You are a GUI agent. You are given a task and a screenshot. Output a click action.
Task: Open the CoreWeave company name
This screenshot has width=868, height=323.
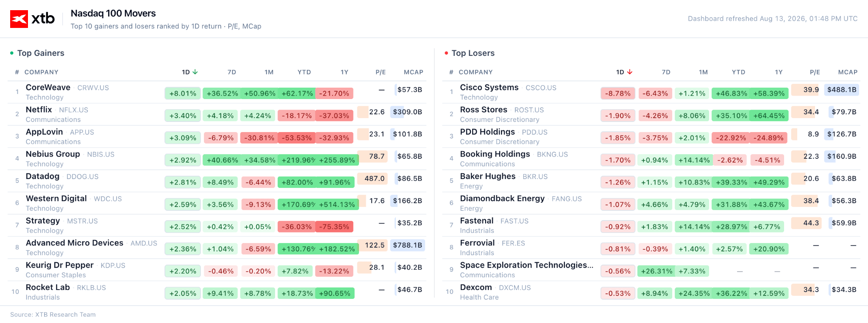click(x=48, y=87)
